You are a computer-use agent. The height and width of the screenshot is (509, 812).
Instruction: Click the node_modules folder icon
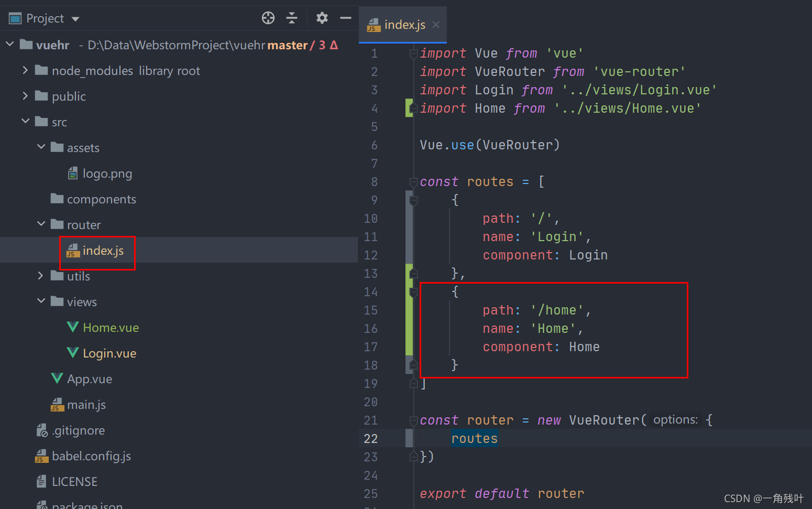[x=41, y=70]
